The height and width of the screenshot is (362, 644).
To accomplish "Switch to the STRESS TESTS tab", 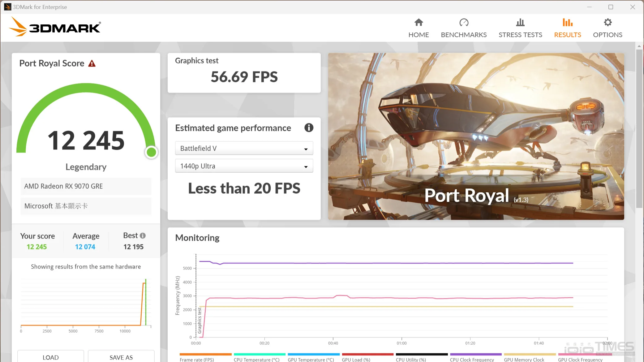I will pos(520,28).
